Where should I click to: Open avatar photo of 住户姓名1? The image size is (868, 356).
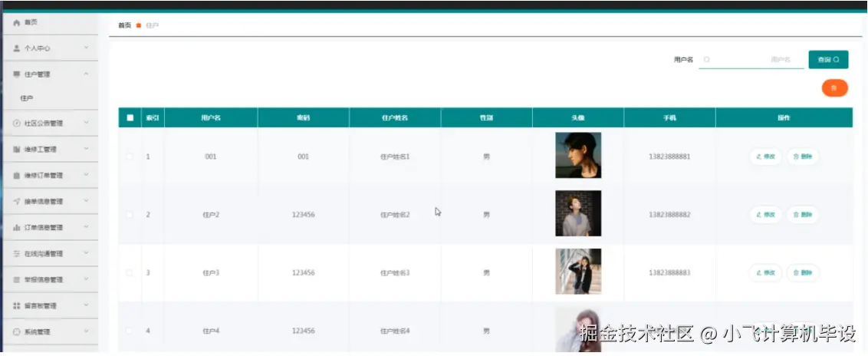[578, 155]
